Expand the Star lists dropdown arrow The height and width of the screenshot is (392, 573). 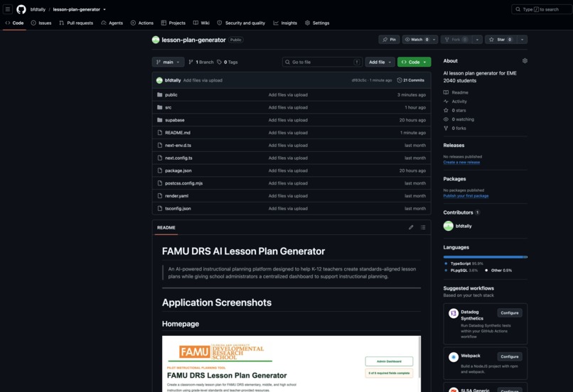tap(523, 40)
